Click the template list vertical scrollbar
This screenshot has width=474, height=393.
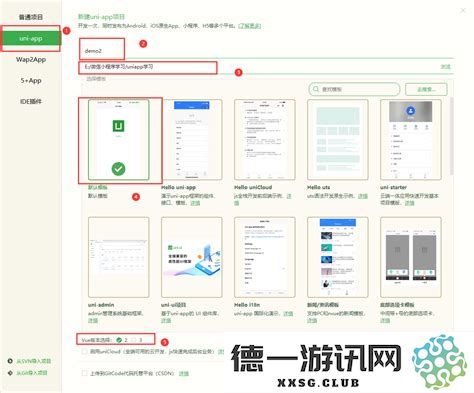(x=451, y=137)
